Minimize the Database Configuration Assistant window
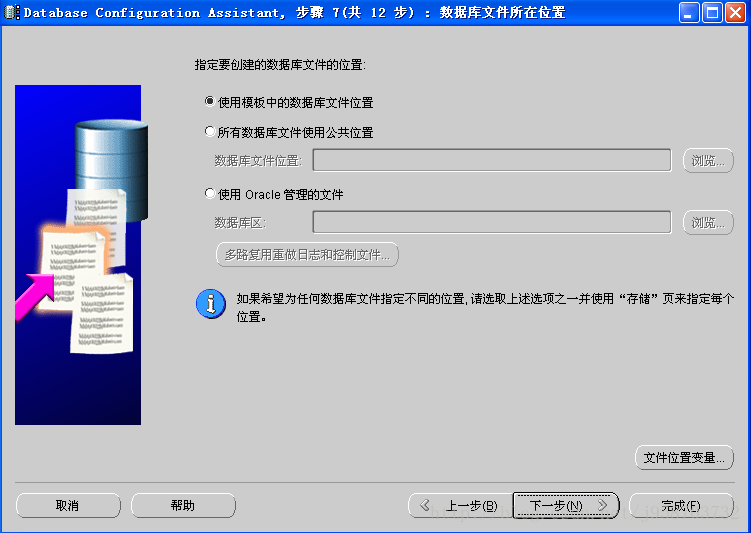This screenshot has height=533, width=751. click(689, 12)
